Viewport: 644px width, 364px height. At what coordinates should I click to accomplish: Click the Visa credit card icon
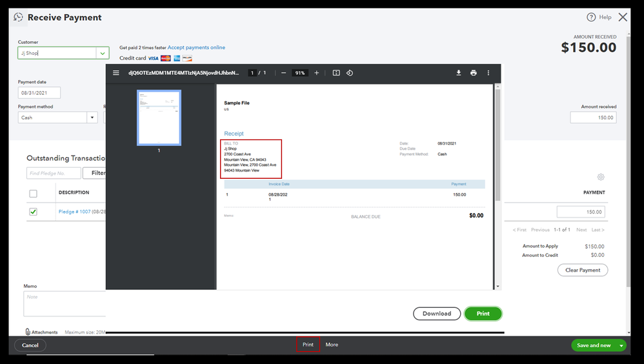pyautogui.click(x=153, y=58)
